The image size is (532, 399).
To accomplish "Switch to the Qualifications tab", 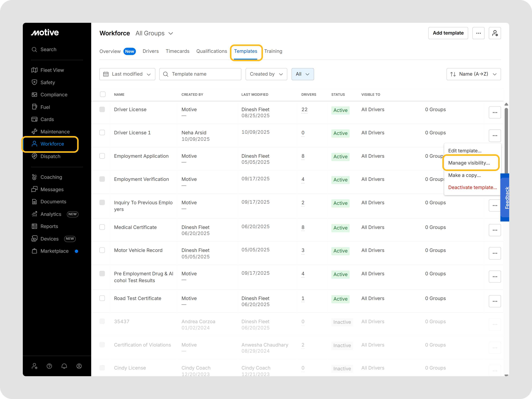I will 211,51.
